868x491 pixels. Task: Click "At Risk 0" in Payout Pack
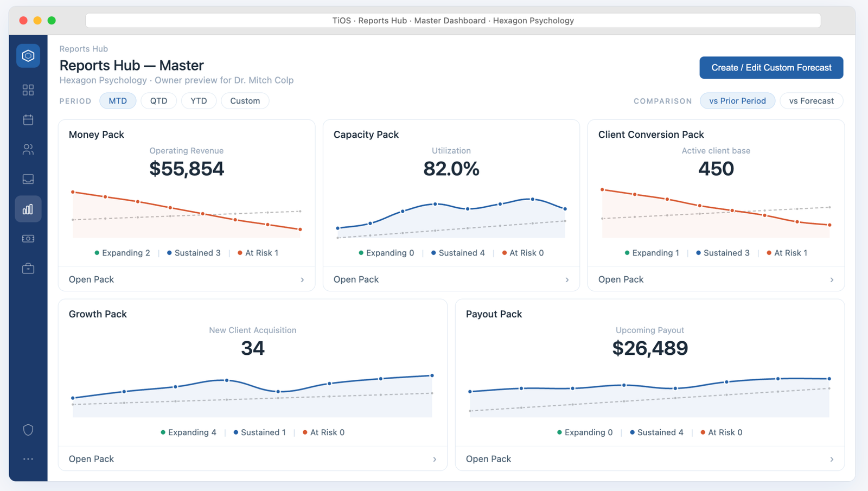click(x=722, y=432)
